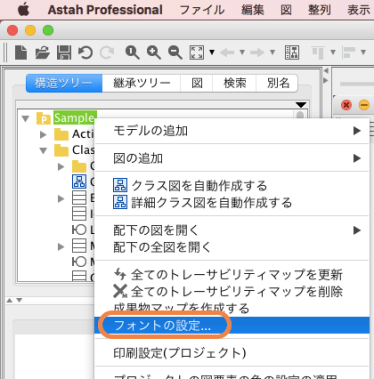The height and width of the screenshot is (379, 374).
Task: Choose 詳細クラス図を自動作成する
Action: [x=232, y=203]
